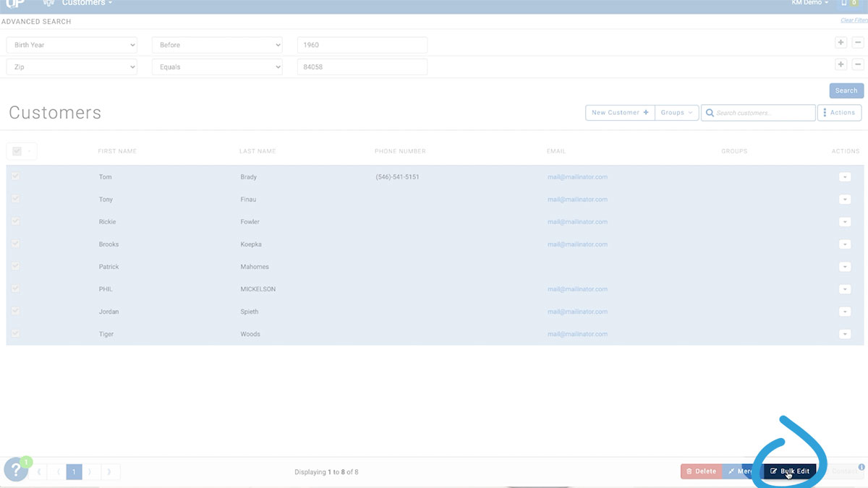The width and height of the screenshot is (868, 488).
Task: Uncheck the checkbox for Jordan Spieth
Action: [x=15, y=311]
